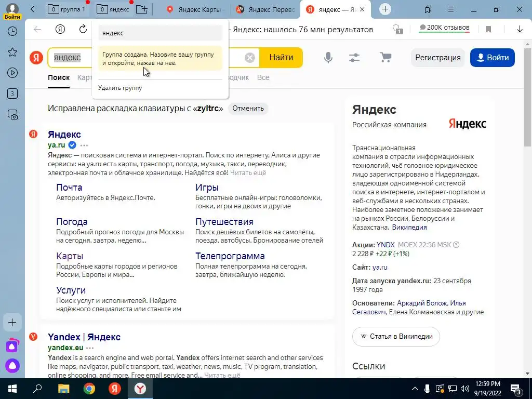Image resolution: width=532 pixels, height=399 pixels.
Task: Open Alice assistant purple icon in sidebar
Action: [x=12, y=366]
